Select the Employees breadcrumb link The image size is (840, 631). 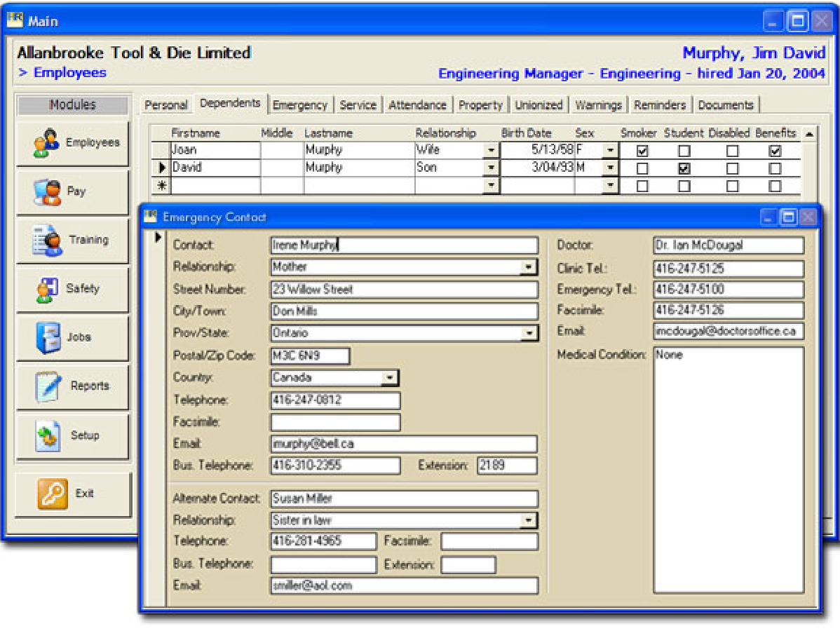pos(69,72)
